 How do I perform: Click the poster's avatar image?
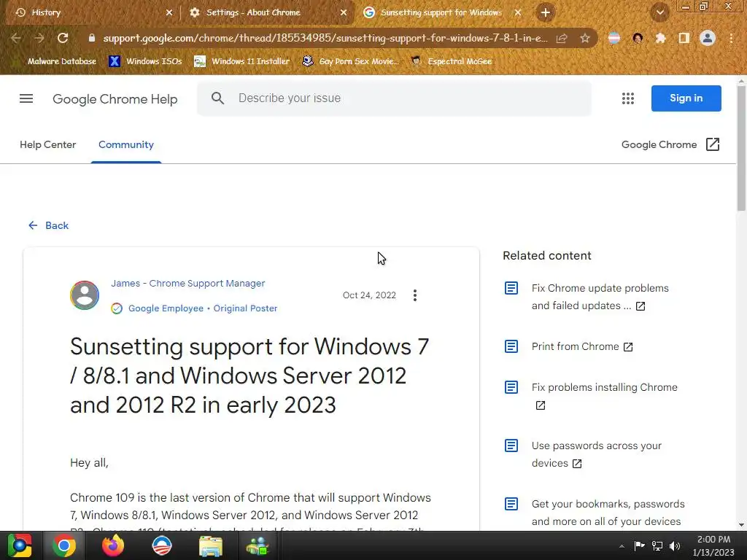[x=85, y=295]
